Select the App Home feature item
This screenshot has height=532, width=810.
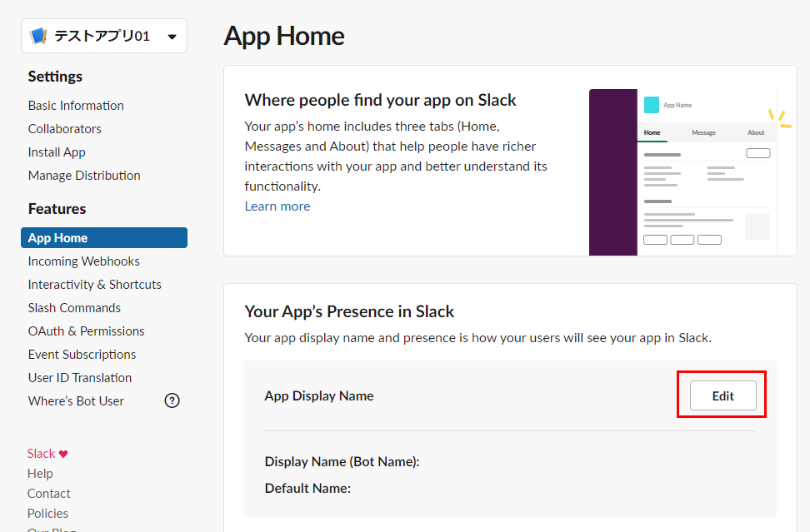coord(58,237)
